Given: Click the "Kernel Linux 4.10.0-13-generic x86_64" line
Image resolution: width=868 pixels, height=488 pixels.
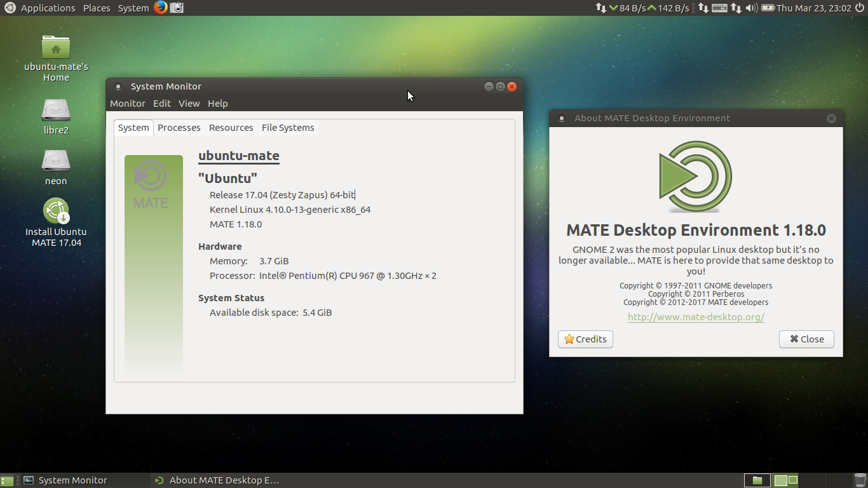Looking at the screenshot, I should pyautogui.click(x=290, y=210).
